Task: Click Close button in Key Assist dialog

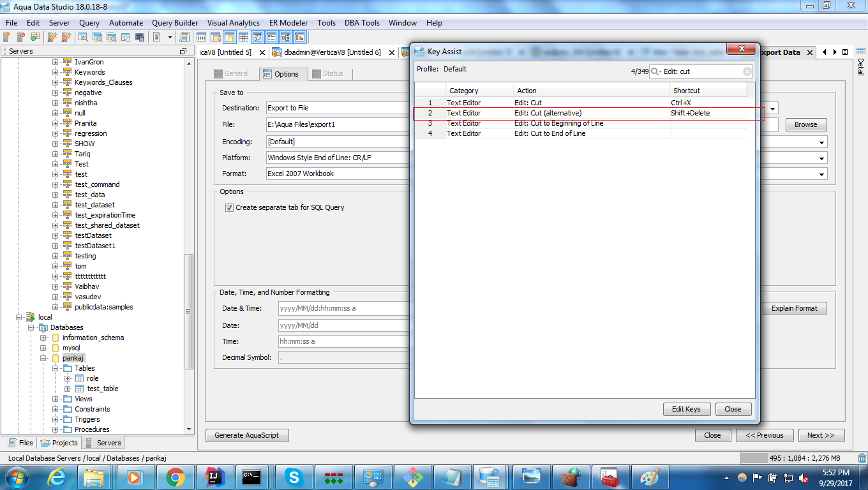Action: click(x=733, y=409)
